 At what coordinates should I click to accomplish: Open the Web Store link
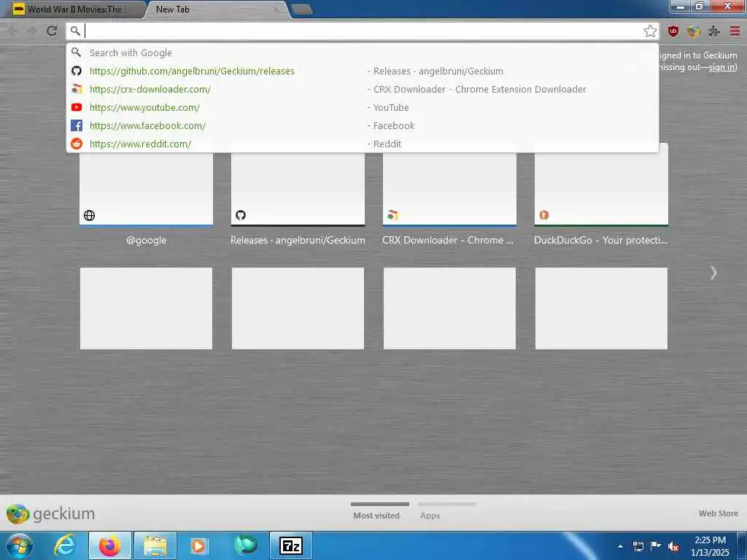(719, 513)
